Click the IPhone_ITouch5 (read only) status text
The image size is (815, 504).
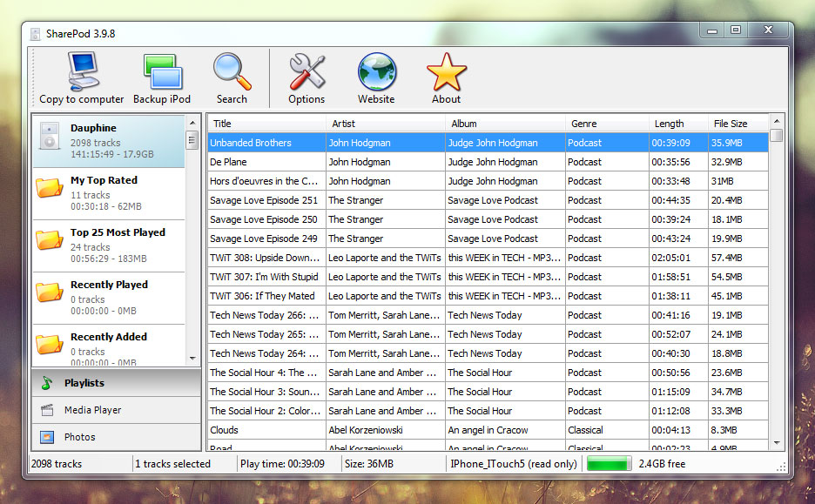point(514,464)
